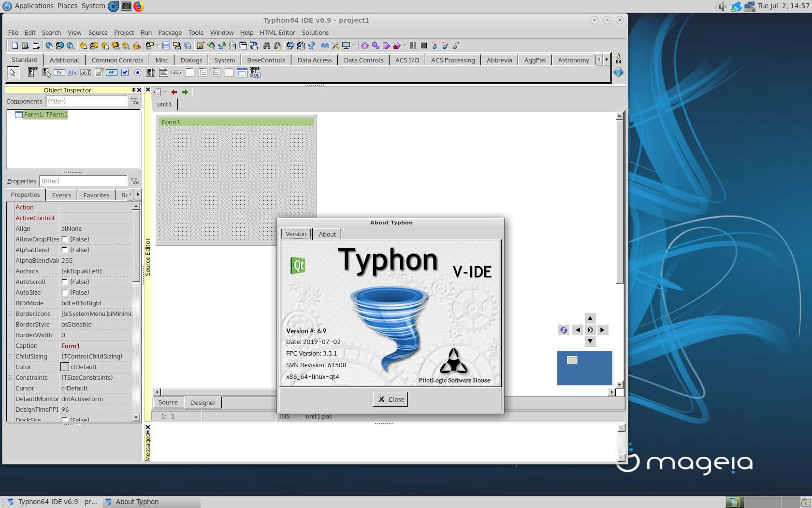
Task: Open the source editor toolbar dropdown arrow
Action: tap(166, 92)
